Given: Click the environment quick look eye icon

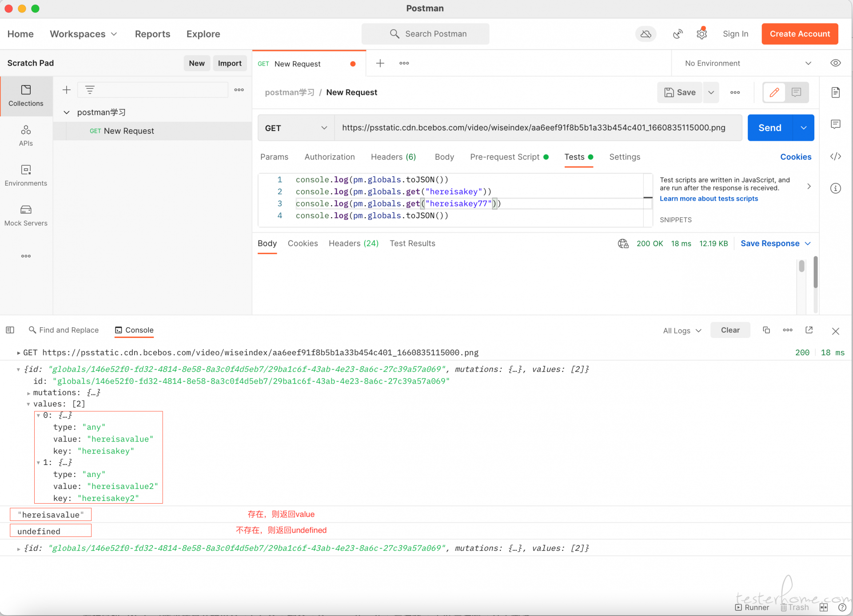Looking at the screenshot, I should coord(836,63).
